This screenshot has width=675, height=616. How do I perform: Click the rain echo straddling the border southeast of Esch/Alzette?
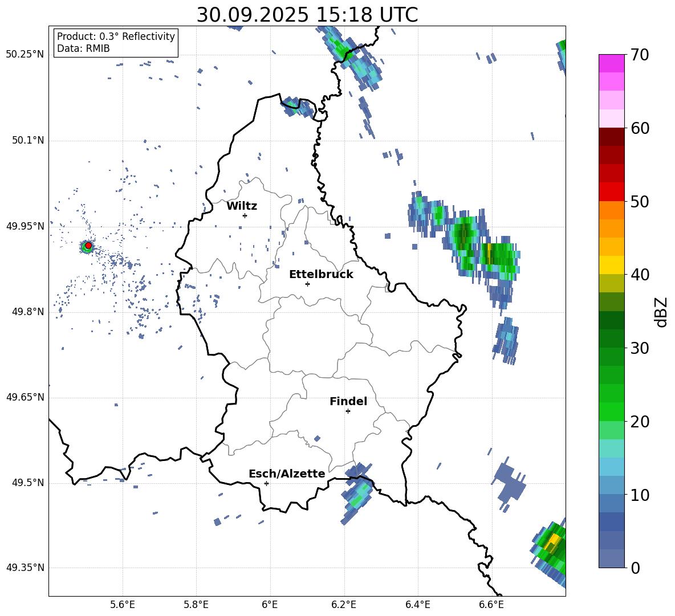(357, 493)
